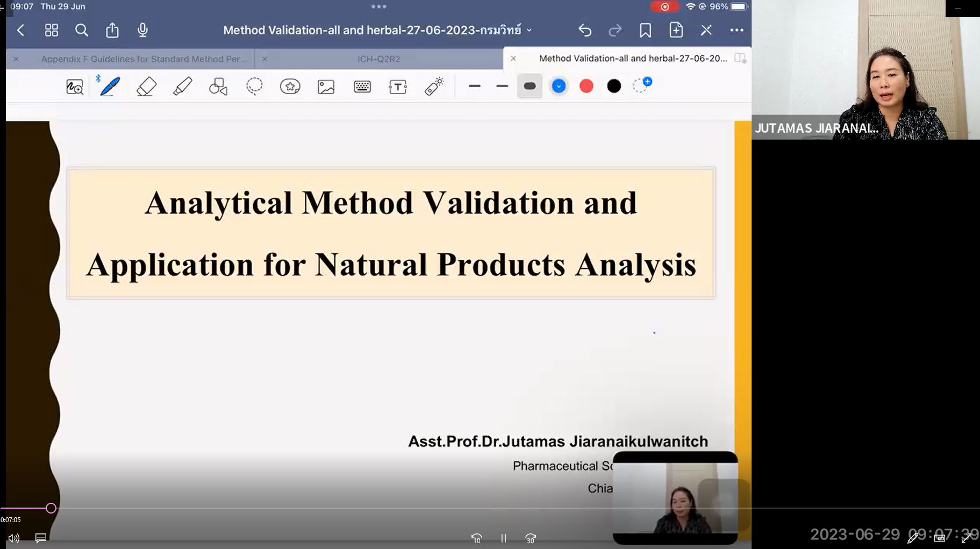
Task: Open the three-dot more options menu
Action: coord(736,30)
